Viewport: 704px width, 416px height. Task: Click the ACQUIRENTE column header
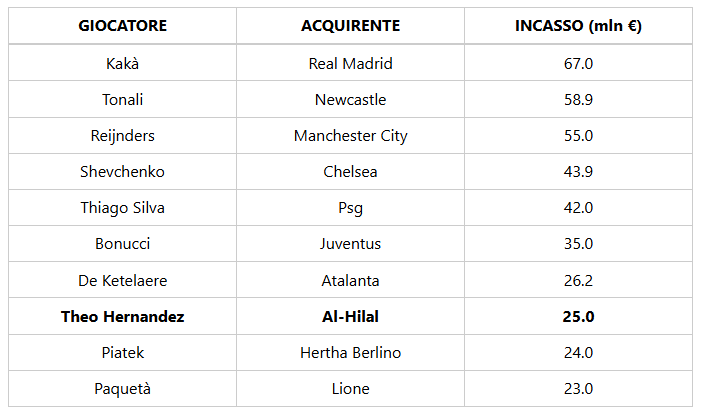pos(350,26)
